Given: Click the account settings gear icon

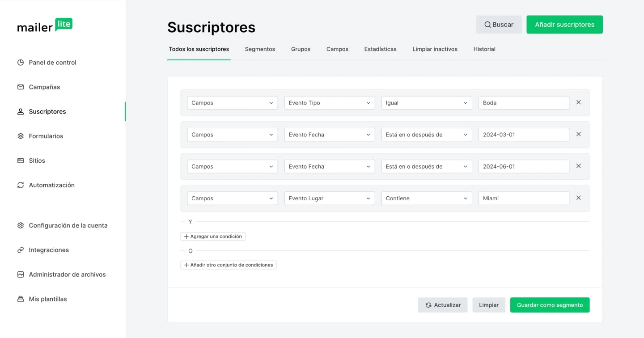Looking at the screenshot, I should [x=21, y=225].
